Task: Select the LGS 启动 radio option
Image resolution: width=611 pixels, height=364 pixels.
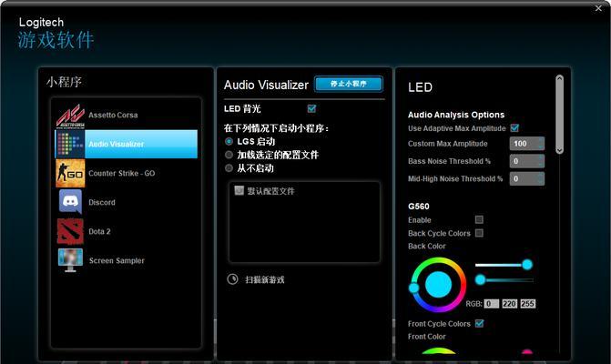Action: (229, 141)
